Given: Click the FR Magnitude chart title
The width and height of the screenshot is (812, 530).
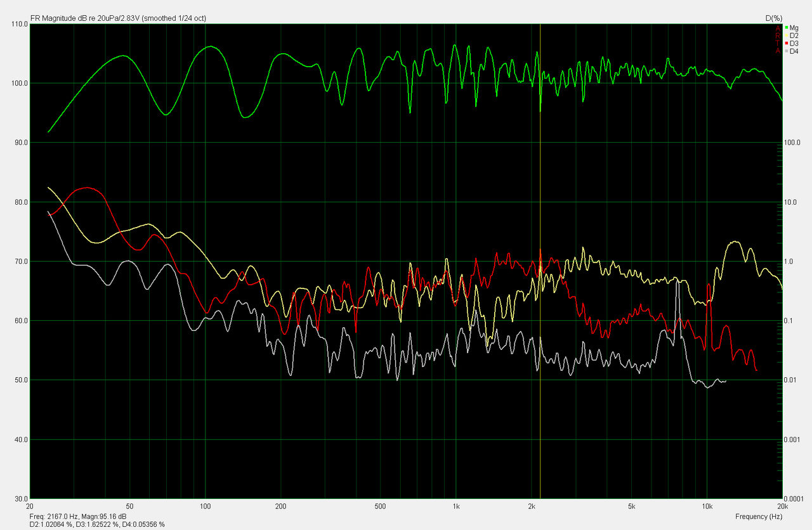Looking at the screenshot, I should (118, 18).
